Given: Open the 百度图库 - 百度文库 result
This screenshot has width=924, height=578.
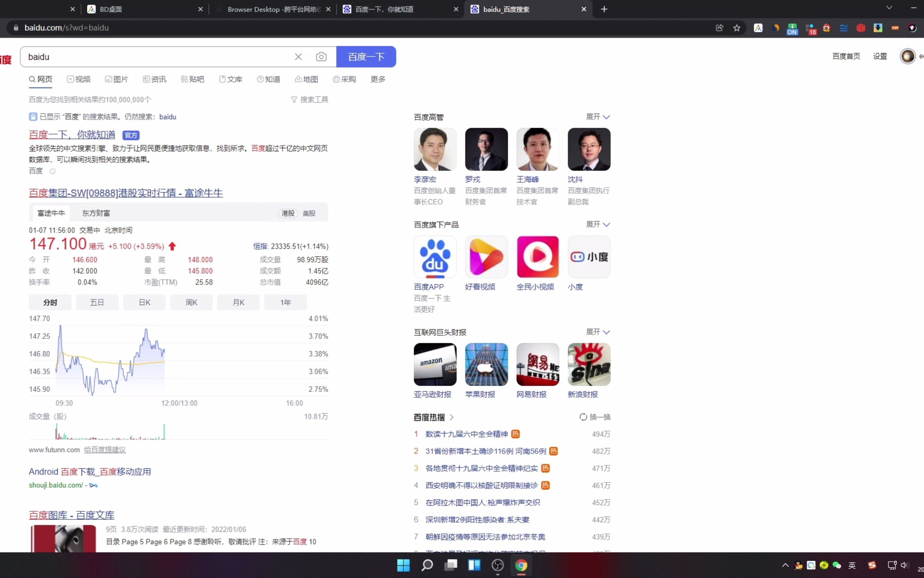Looking at the screenshot, I should 71,515.
